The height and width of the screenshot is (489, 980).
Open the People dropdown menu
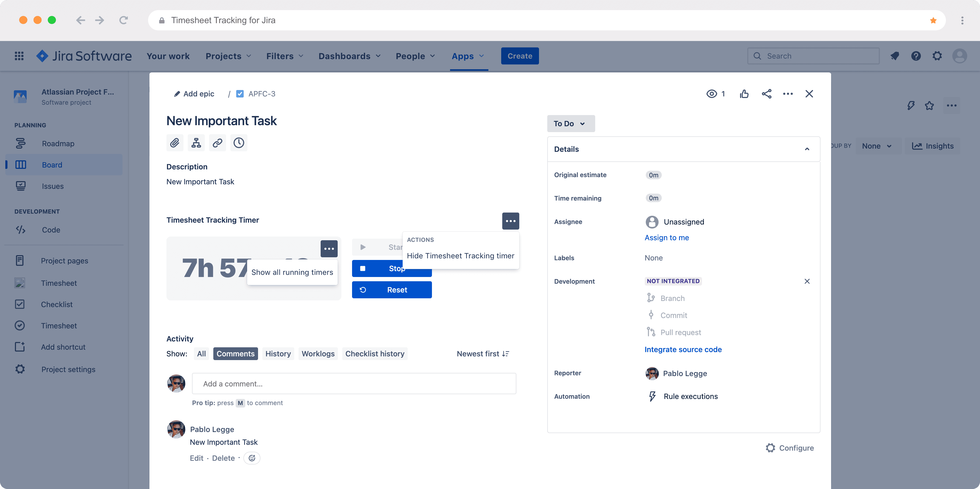click(415, 56)
